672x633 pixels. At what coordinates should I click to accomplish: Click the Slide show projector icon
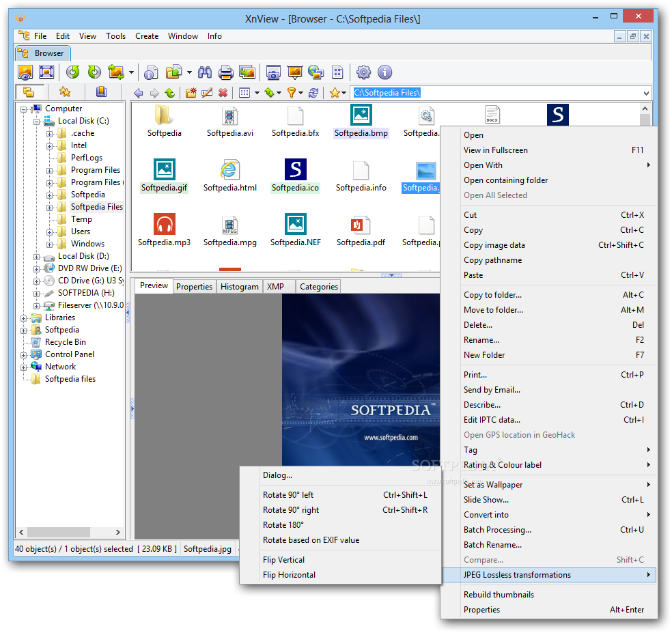pos(295,72)
